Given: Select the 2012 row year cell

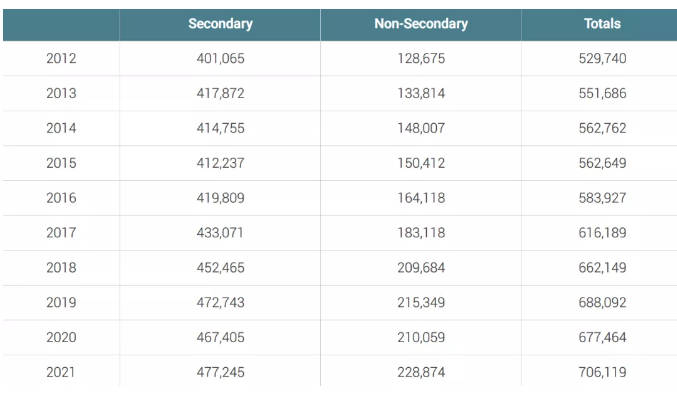Looking at the screenshot, I should point(61,58).
